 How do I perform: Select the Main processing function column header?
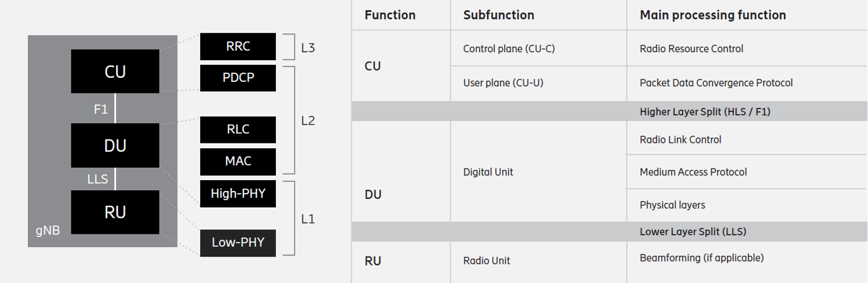click(713, 15)
